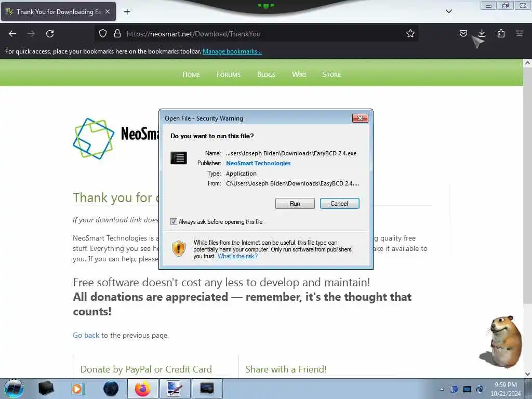532x399 pixels.
Task: Click the padlock site security icon
Action: click(117, 34)
